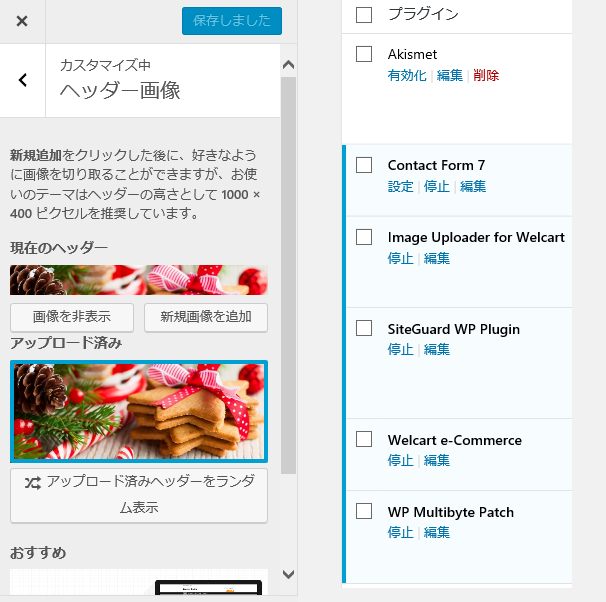The image size is (606, 602).
Task: Toggle the select-all プラグイン checkbox
Action: [x=364, y=15]
